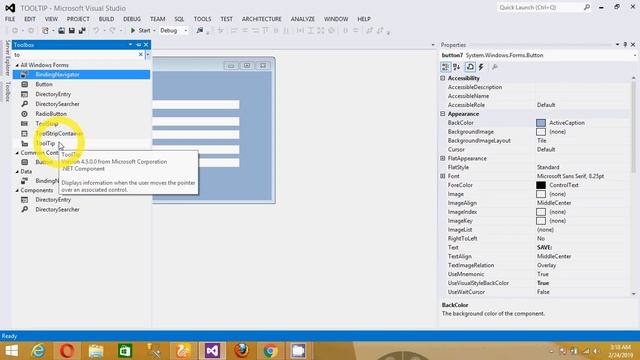The image size is (640, 360).
Task: Start debugging with the Start button
Action: click(x=140, y=31)
